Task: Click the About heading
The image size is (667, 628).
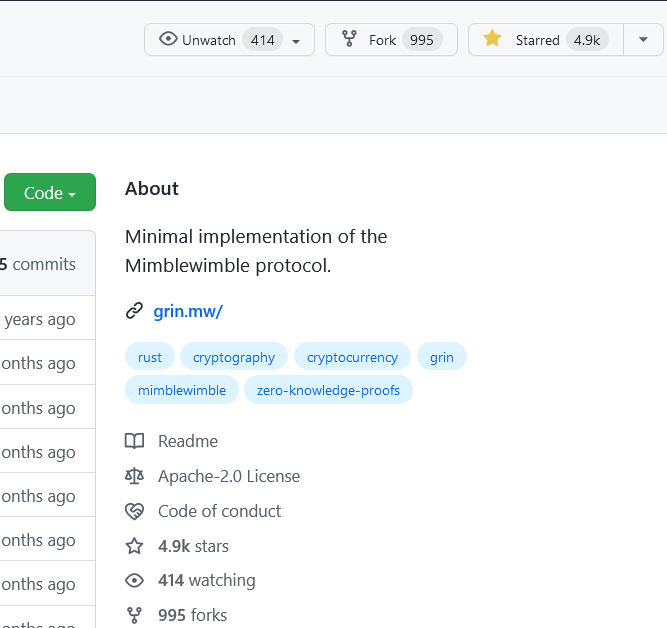Action: tap(152, 188)
